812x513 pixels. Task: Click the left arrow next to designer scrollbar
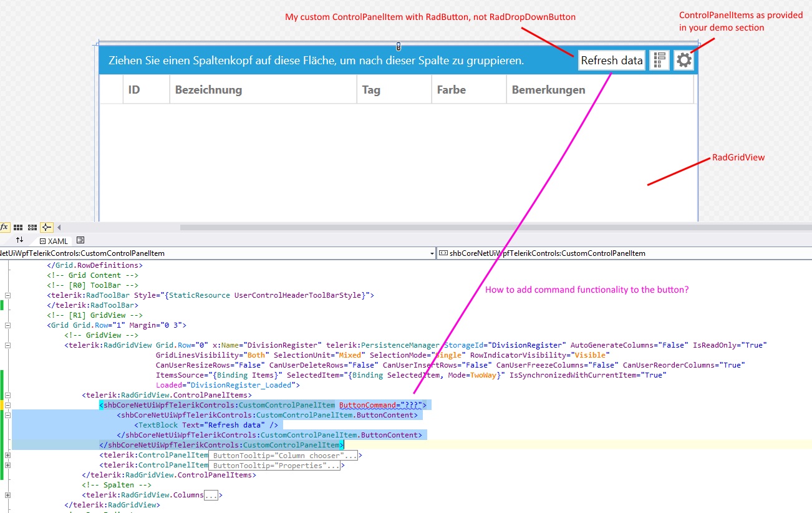click(x=59, y=228)
